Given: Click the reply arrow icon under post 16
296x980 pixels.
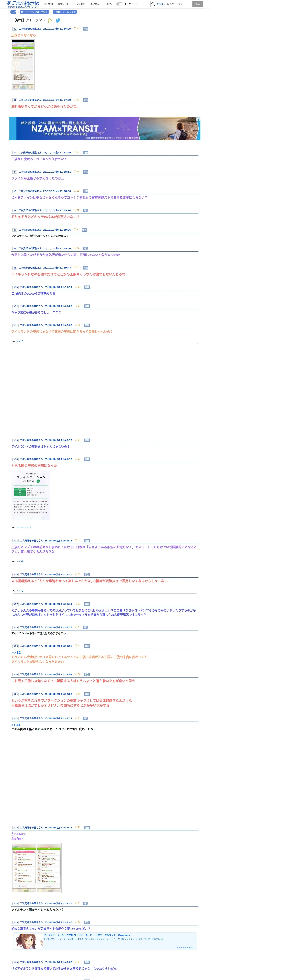Looking at the screenshot, I should point(14,591).
